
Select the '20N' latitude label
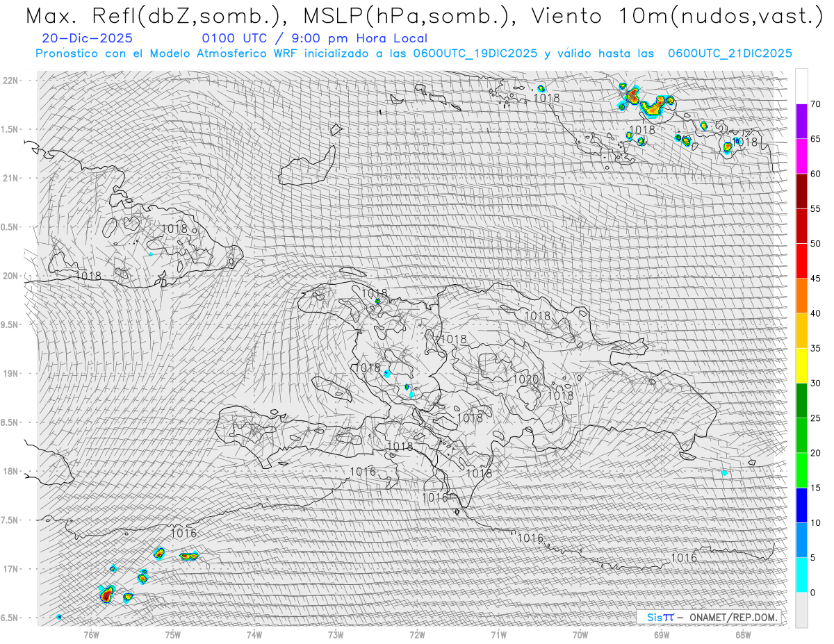click(11, 276)
